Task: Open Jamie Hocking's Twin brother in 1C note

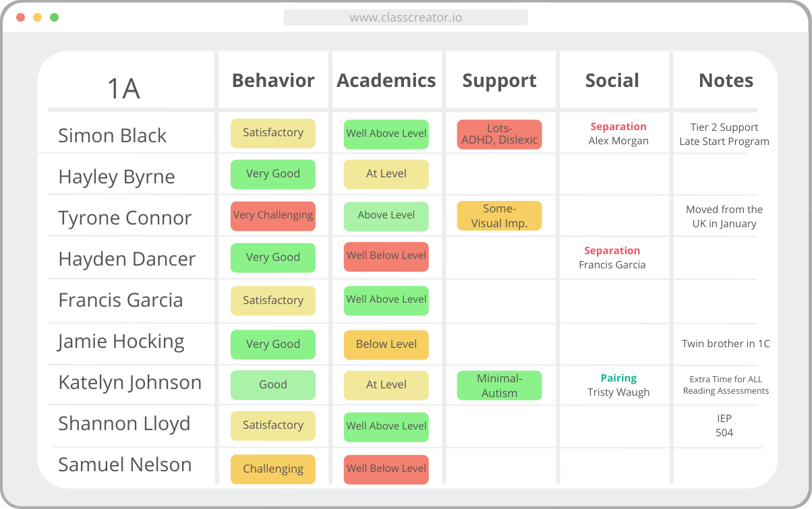Action: 726,343
